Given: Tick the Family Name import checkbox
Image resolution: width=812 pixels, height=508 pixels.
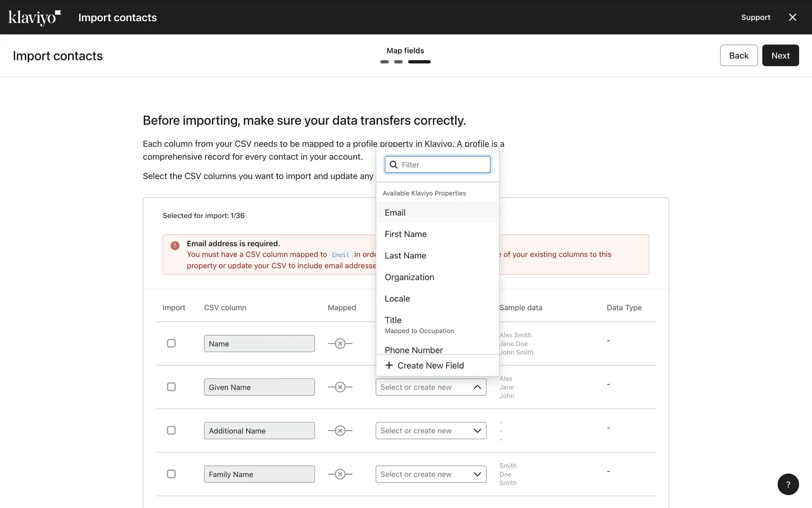Looking at the screenshot, I should (171, 474).
